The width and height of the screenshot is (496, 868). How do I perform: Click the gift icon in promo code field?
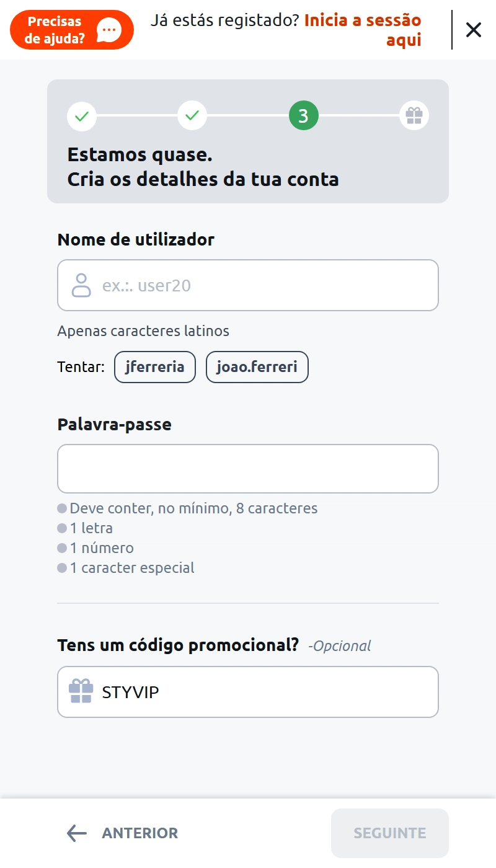click(x=81, y=691)
